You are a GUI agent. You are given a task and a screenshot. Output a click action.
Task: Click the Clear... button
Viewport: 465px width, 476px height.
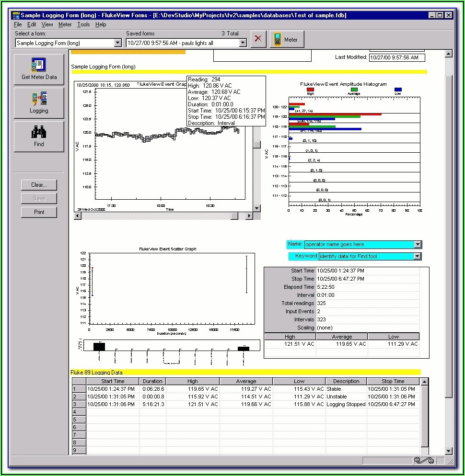[39, 185]
